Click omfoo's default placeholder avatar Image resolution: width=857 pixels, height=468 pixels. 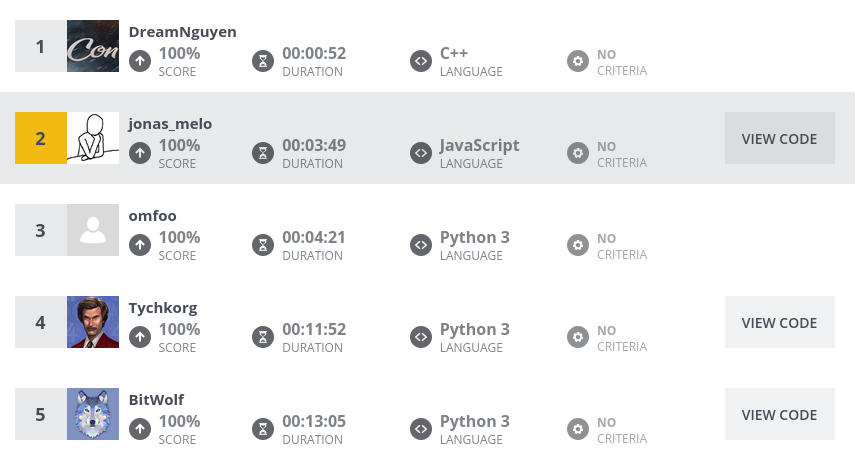tap(93, 230)
